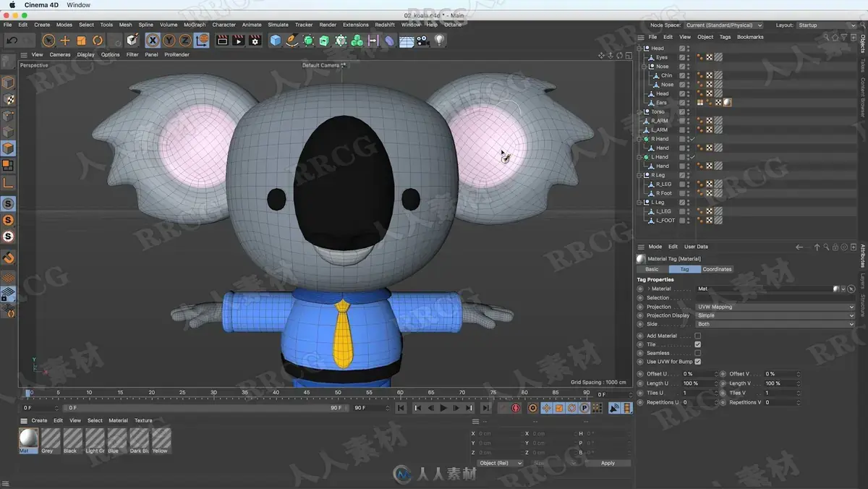Open Render Settings clapperboard with gear
This screenshot has height=489, width=868.
(x=255, y=41)
